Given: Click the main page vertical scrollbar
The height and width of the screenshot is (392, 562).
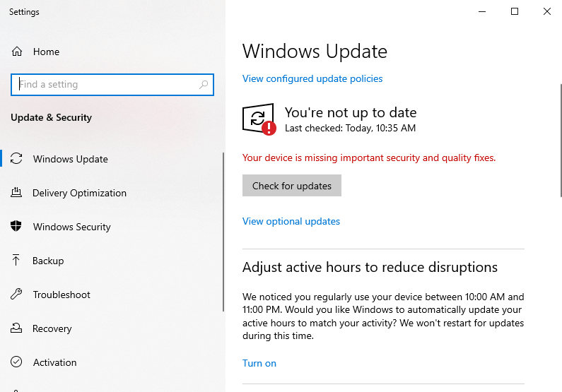Looking at the screenshot, I should click(561, 141).
